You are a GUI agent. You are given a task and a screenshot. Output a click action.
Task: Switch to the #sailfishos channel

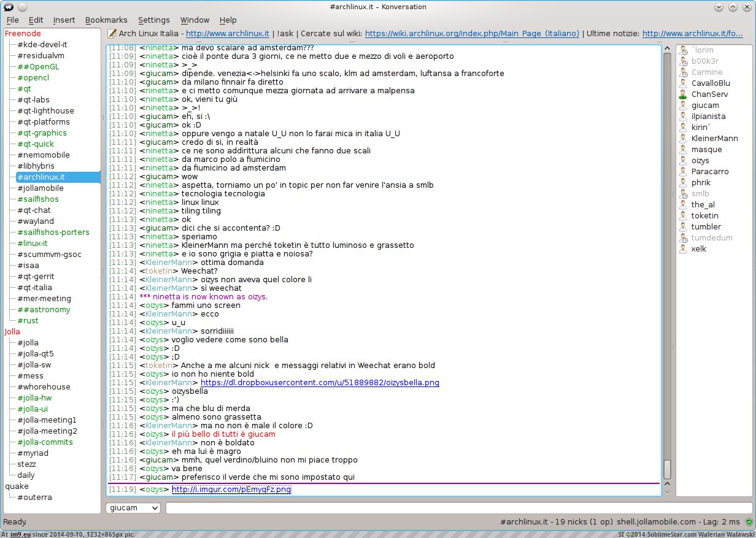38,199
